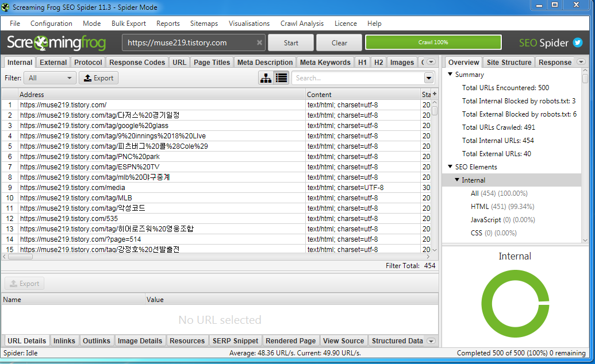This screenshot has width=595, height=364.
Task: Sort by the Address column header
Action: coord(162,94)
